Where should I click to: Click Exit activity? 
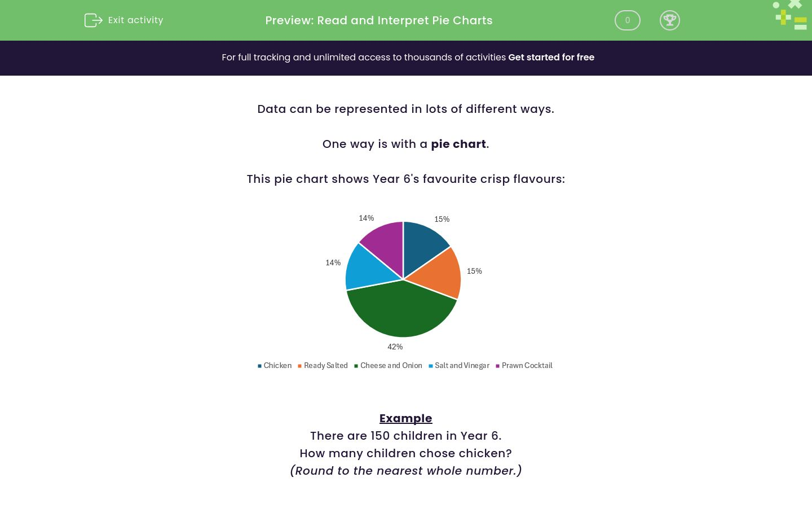(x=135, y=20)
